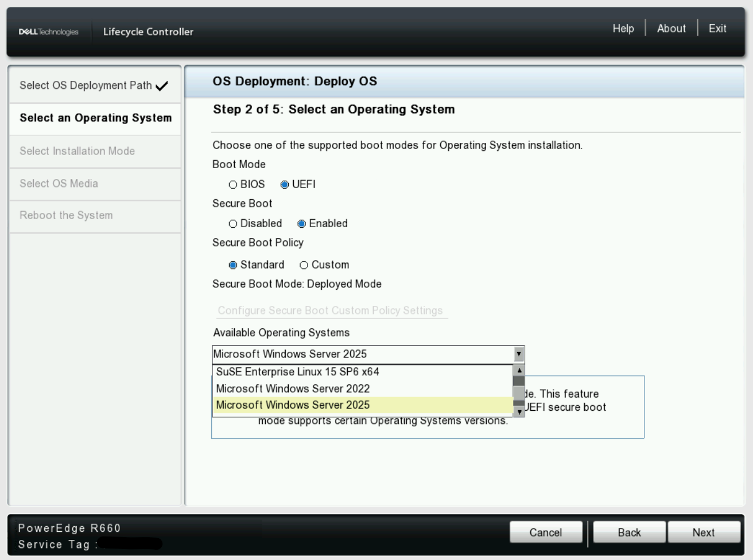Viewport: 753px width, 560px height.
Task: Select SuSE Enterprise Linux 15 SP6 x64
Action: (x=363, y=372)
